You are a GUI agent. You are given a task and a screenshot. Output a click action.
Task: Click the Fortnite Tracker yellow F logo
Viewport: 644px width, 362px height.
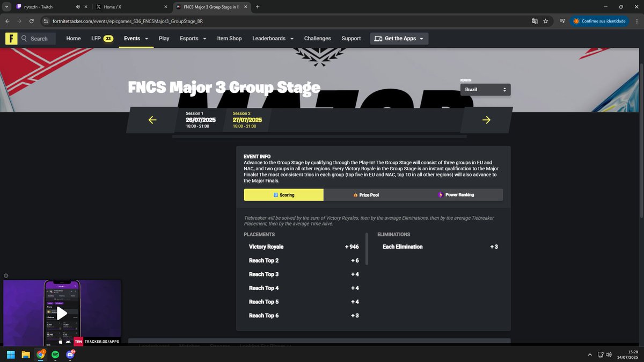[x=12, y=39]
